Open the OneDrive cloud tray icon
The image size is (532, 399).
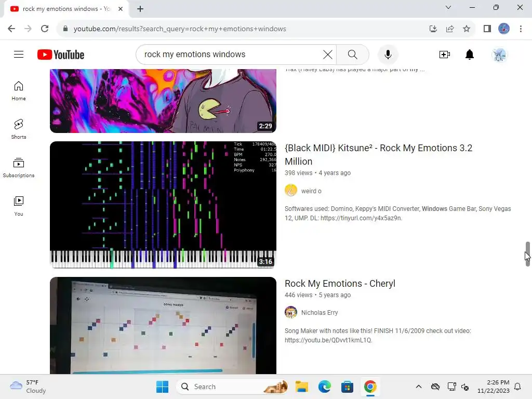(435, 387)
